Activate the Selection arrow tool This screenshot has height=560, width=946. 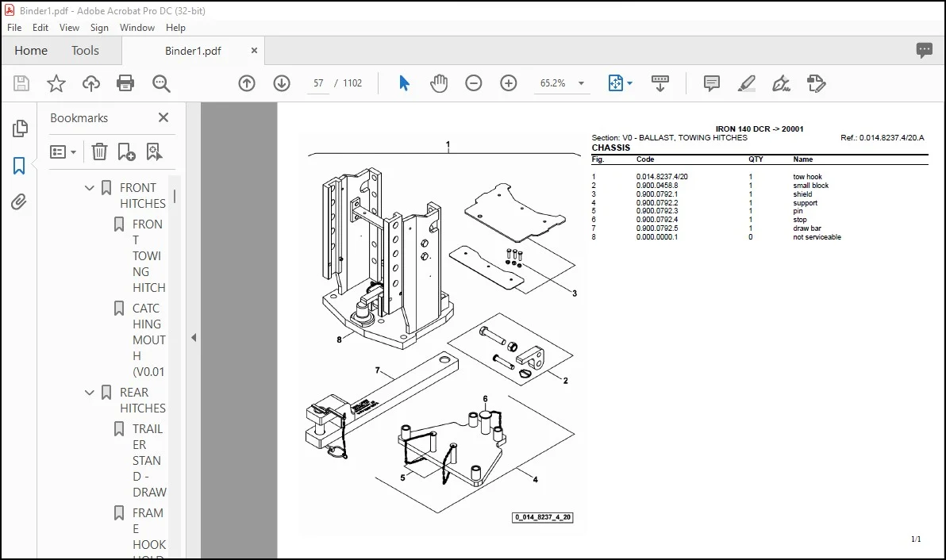pyautogui.click(x=404, y=83)
